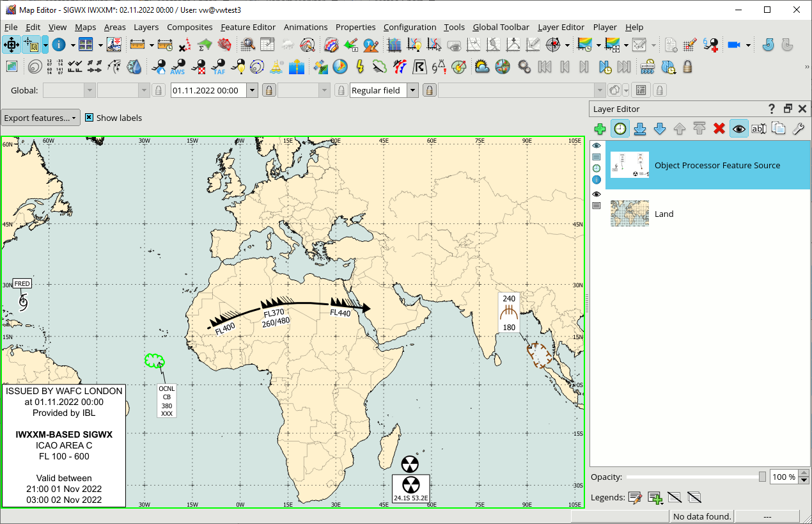
Task: Toggle visibility of the Land layer
Action: point(597,194)
